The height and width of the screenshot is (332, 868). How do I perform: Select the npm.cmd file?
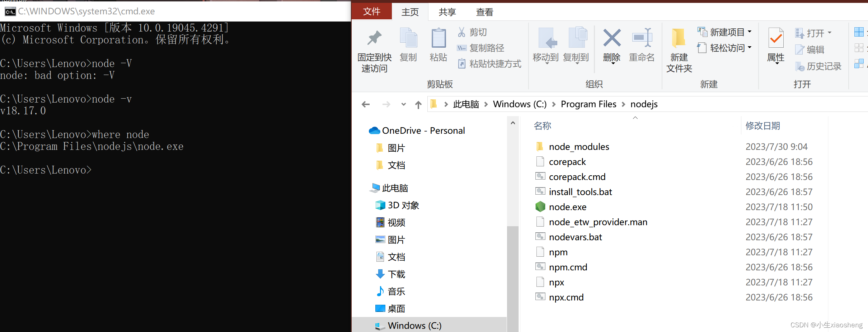pos(568,267)
